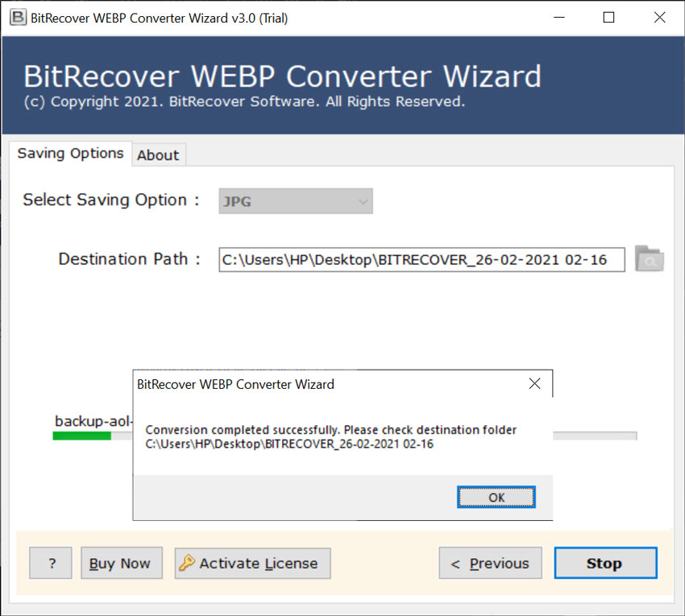The width and height of the screenshot is (685, 616).
Task: Click the BitRecover app icon in the title bar
Action: pos(18,18)
